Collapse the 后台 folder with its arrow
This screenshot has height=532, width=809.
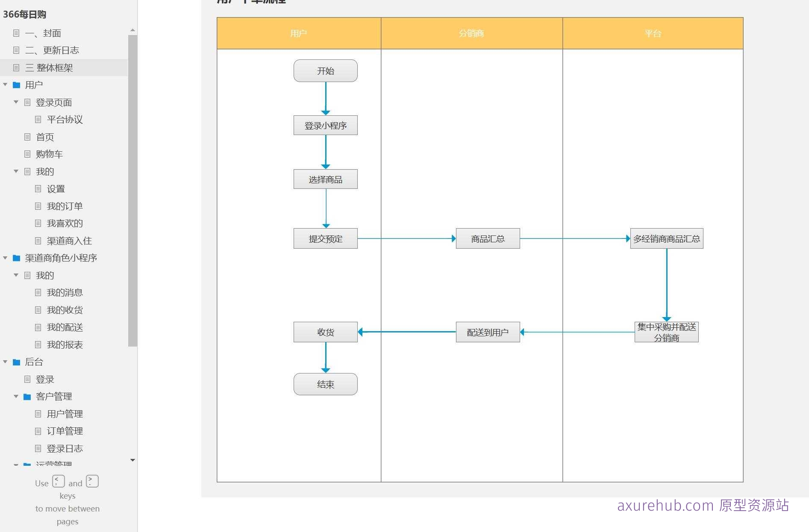5,362
